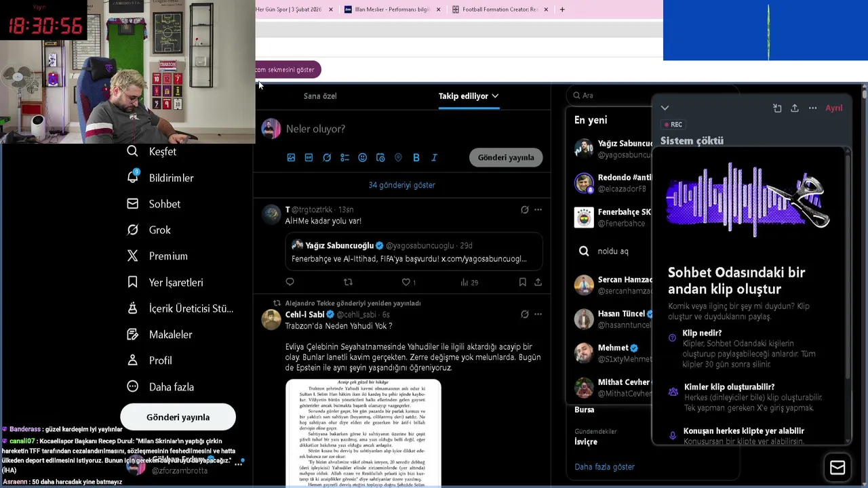Open the Daha fazla menu
Screen dimensions: 868x488
click(160, 386)
